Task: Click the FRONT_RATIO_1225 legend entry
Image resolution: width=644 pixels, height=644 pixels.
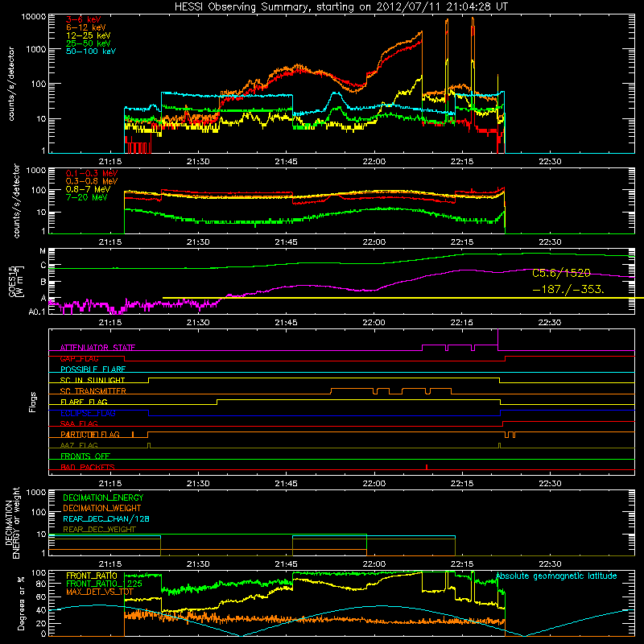Action: 105,584
